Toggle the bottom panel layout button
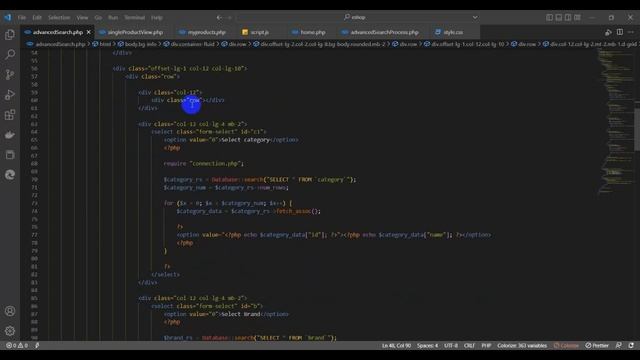This screenshot has width=640, height=360. [559, 18]
